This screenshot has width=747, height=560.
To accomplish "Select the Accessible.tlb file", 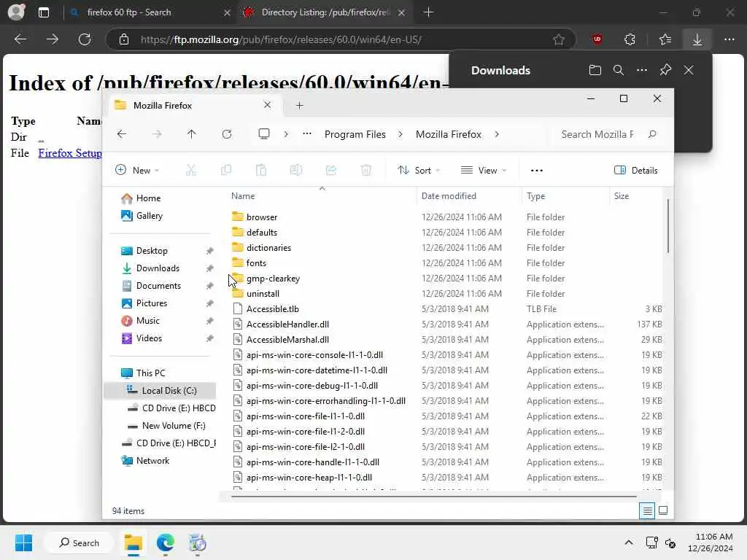I will pyautogui.click(x=273, y=309).
